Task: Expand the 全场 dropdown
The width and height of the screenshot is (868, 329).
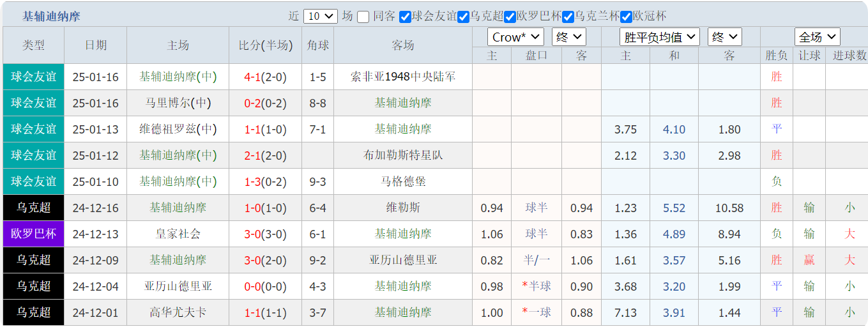Action: (817, 37)
